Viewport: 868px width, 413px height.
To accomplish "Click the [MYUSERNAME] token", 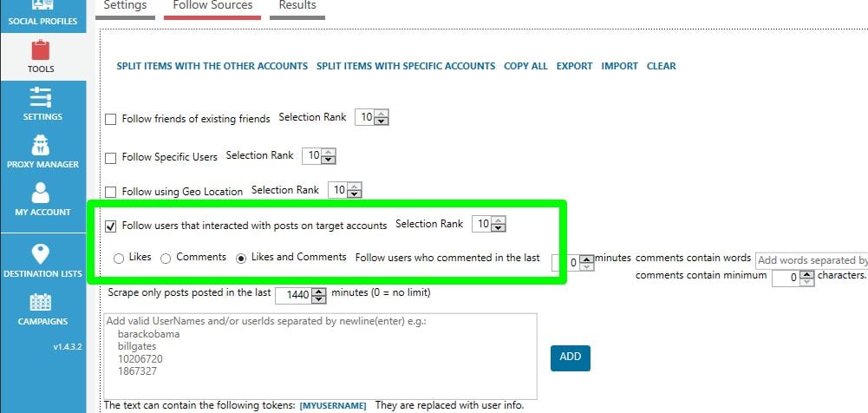I will tap(333, 406).
